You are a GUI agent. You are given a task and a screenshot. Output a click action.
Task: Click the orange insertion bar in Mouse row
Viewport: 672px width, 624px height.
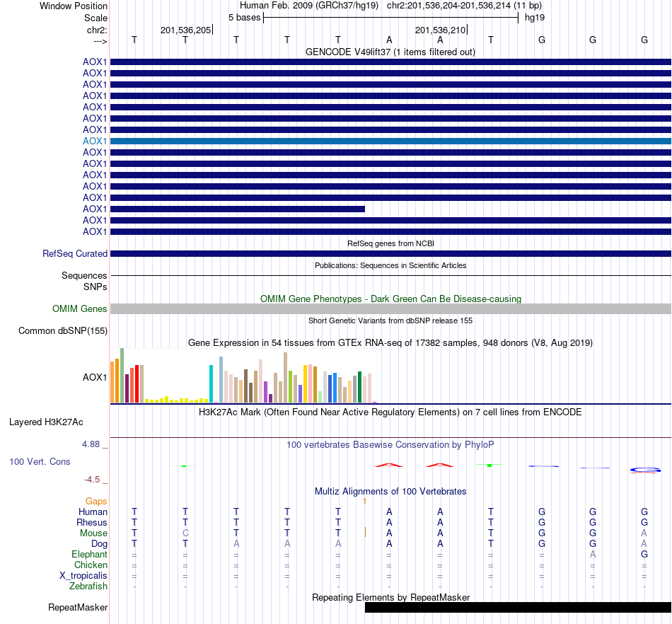[365, 532]
